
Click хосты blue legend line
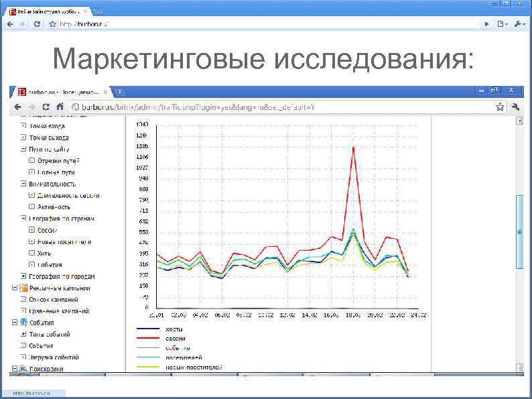148,329
